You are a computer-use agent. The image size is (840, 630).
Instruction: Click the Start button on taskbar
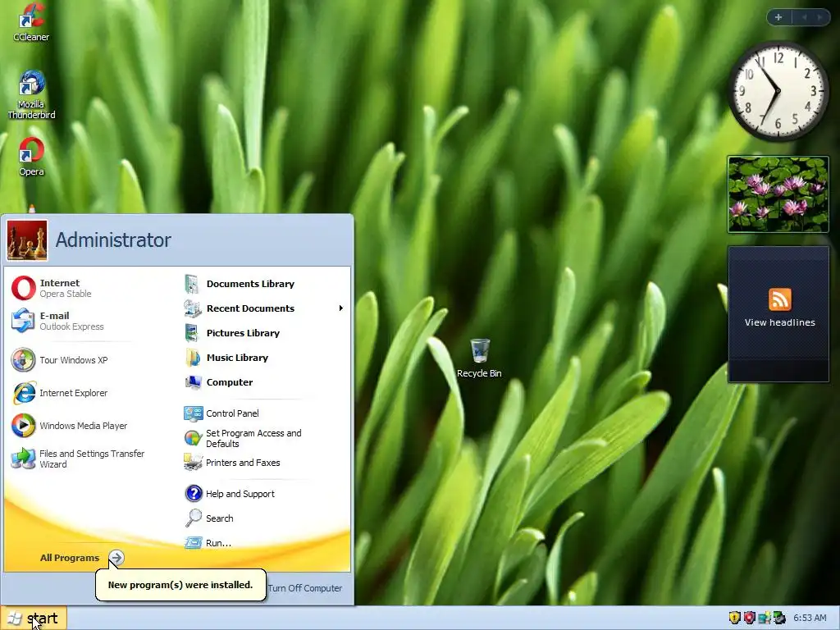point(34,619)
